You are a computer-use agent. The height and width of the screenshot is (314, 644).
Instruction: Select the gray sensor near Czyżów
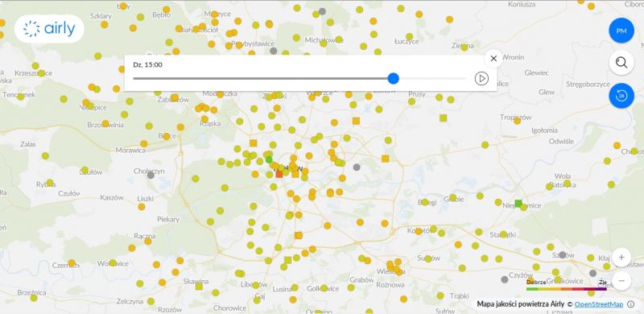505,279
